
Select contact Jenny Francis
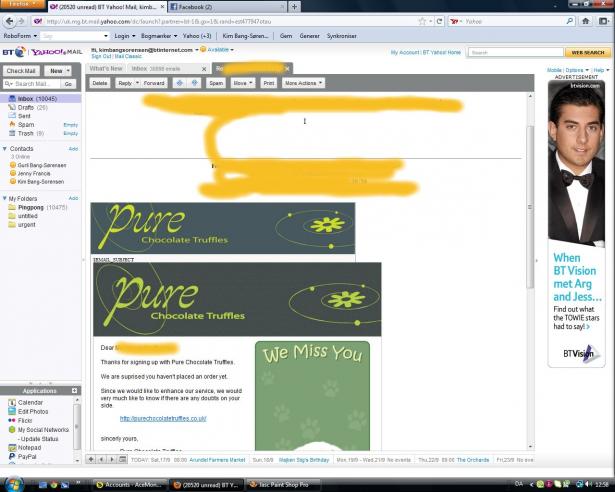tap(34, 173)
